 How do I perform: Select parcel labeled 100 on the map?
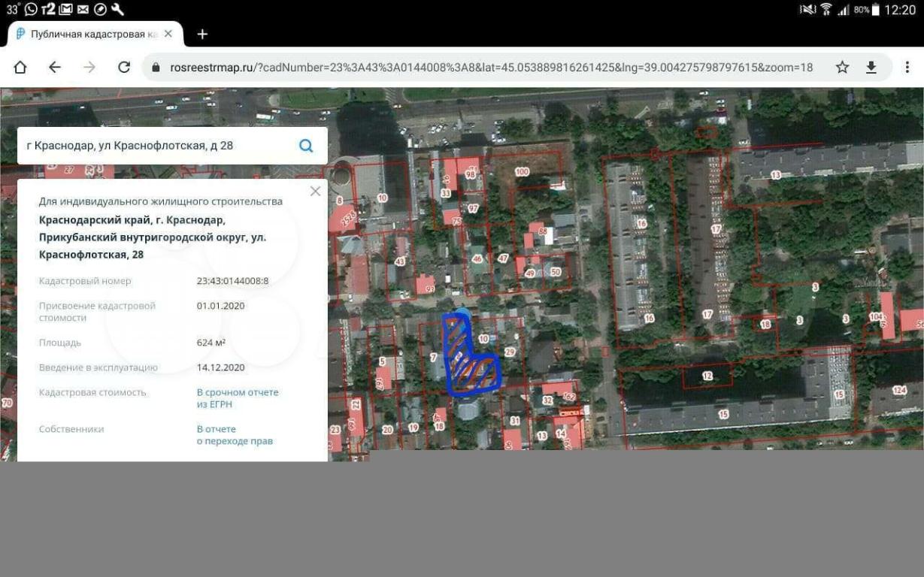point(522,172)
